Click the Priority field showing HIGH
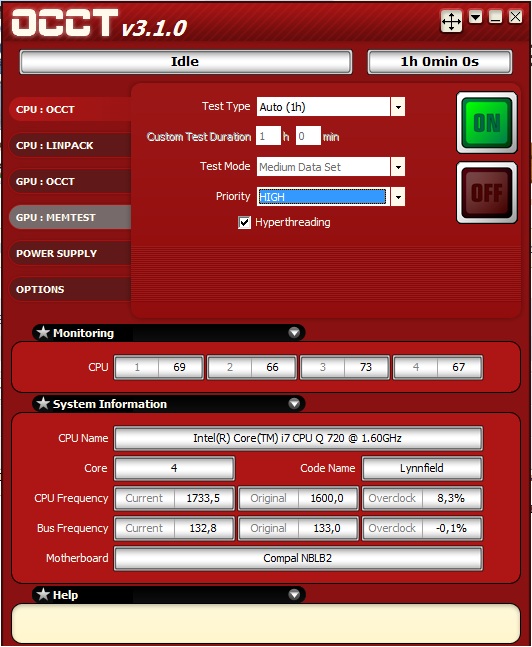 [323, 197]
